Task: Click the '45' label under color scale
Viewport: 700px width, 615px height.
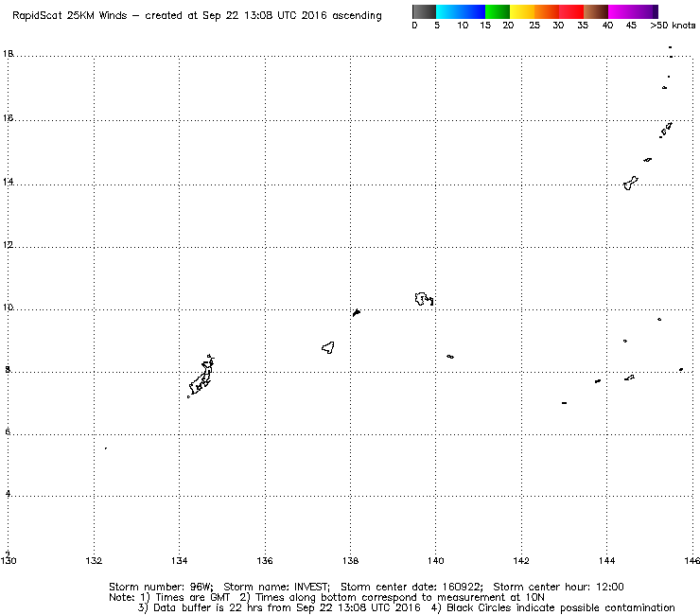Action: [x=631, y=26]
